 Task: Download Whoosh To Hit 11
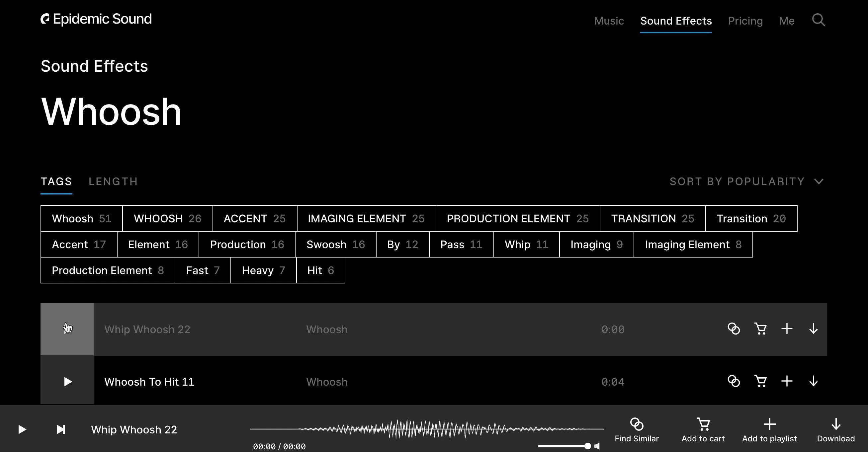(814, 381)
